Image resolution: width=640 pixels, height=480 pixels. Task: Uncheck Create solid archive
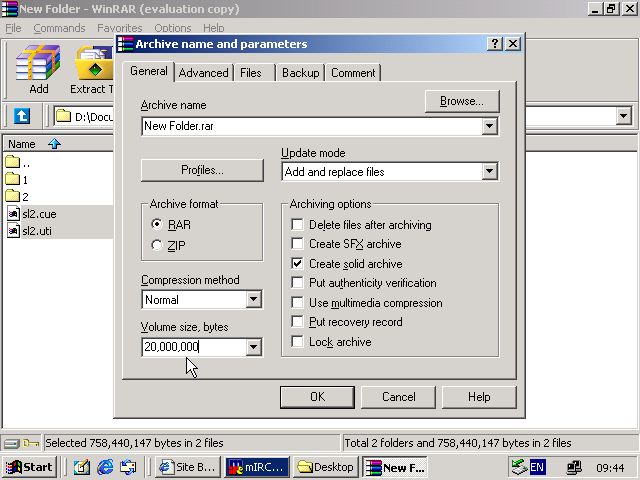(298, 263)
